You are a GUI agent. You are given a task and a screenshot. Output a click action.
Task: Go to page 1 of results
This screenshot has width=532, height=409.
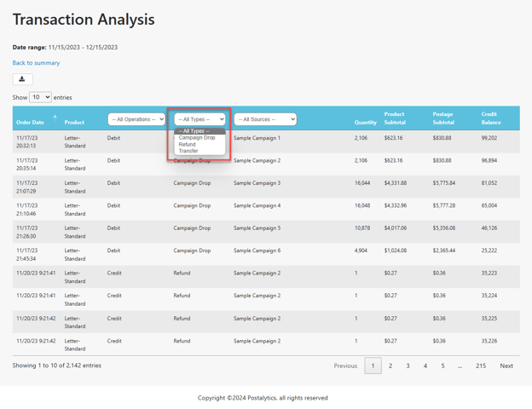click(x=373, y=366)
